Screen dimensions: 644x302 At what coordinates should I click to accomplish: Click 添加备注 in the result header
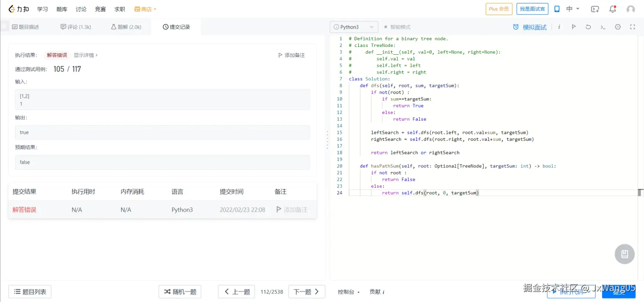(295, 55)
